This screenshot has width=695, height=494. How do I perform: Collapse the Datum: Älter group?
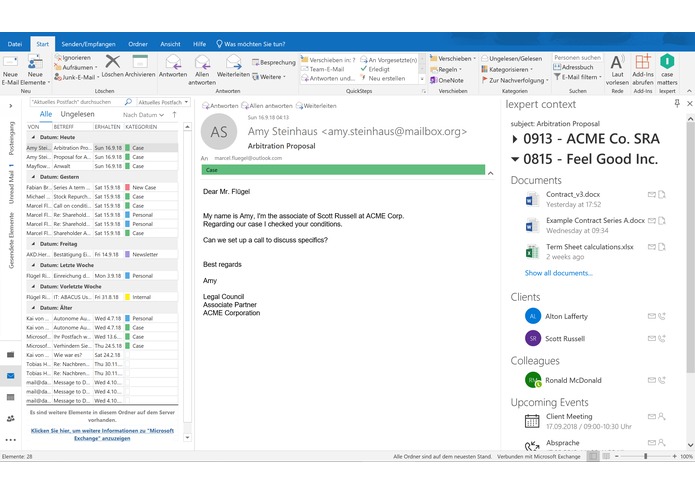[x=33, y=308]
